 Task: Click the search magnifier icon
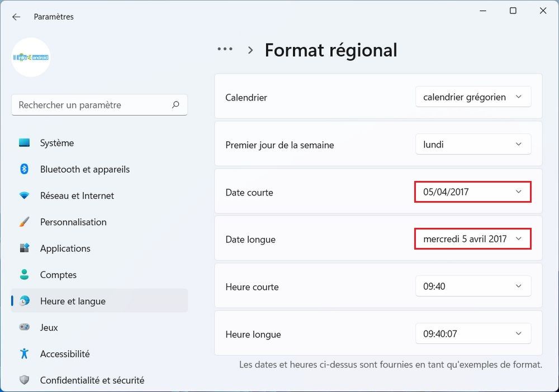(x=176, y=104)
